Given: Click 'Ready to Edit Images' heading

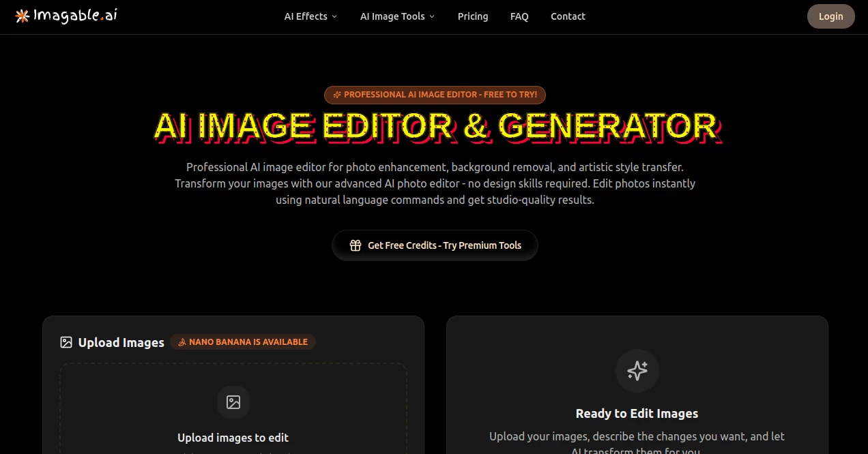Looking at the screenshot, I should pyautogui.click(x=637, y=413).
